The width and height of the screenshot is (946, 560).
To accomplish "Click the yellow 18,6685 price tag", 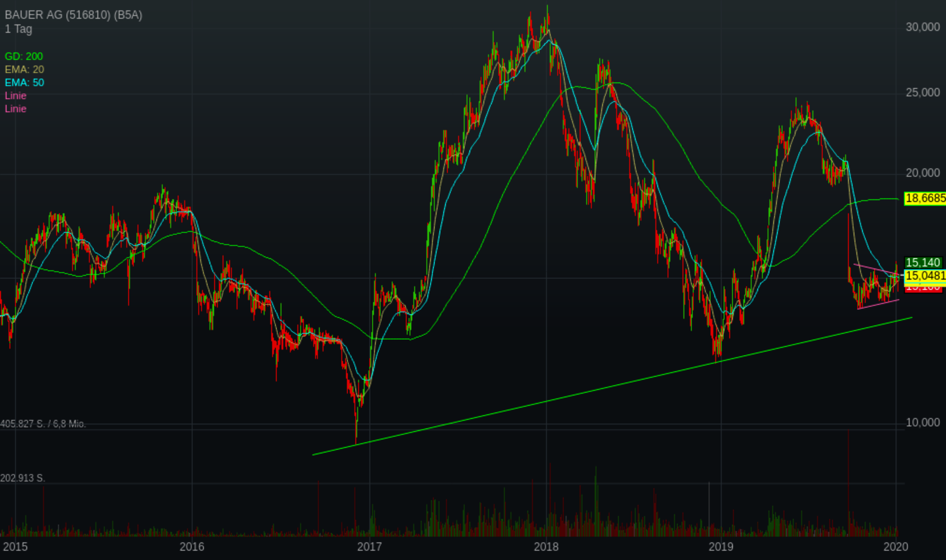I will coord(924,199).
